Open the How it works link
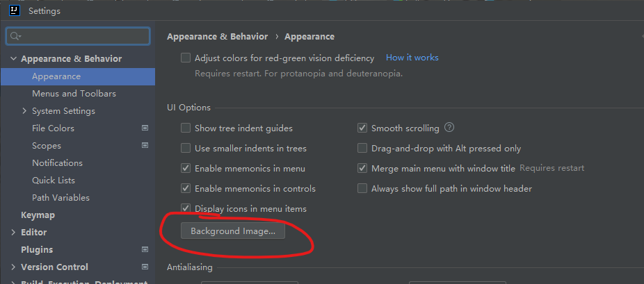This screenshot has height=284, width=644. tap(412, 58)
